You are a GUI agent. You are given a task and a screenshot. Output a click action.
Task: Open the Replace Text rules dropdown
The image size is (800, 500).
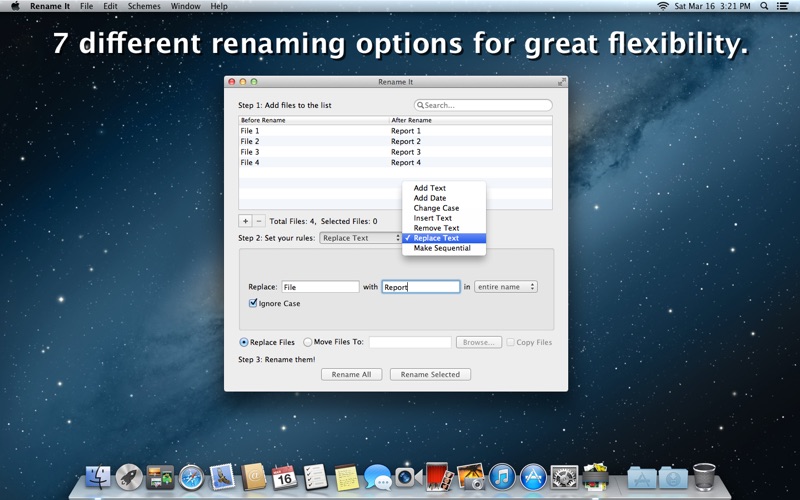(x=360, y=238)
